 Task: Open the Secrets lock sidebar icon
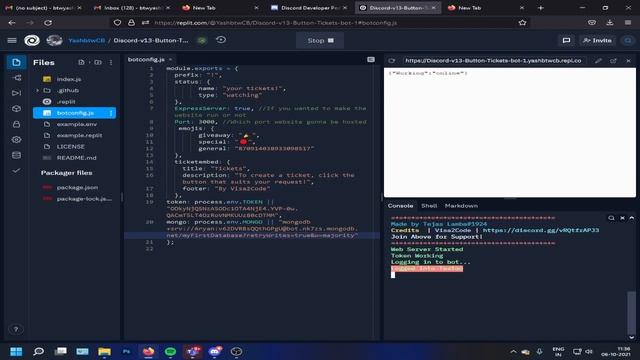click(16, 124)
